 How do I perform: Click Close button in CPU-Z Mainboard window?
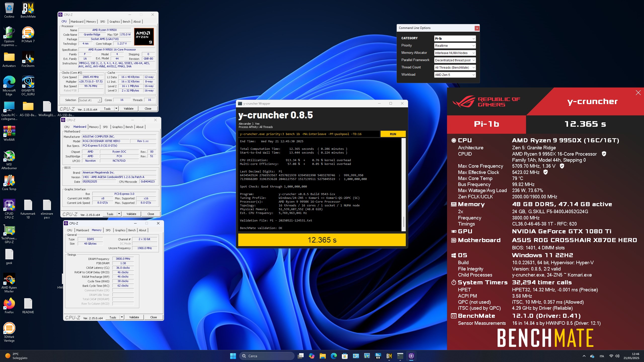(x=151, y=214)
